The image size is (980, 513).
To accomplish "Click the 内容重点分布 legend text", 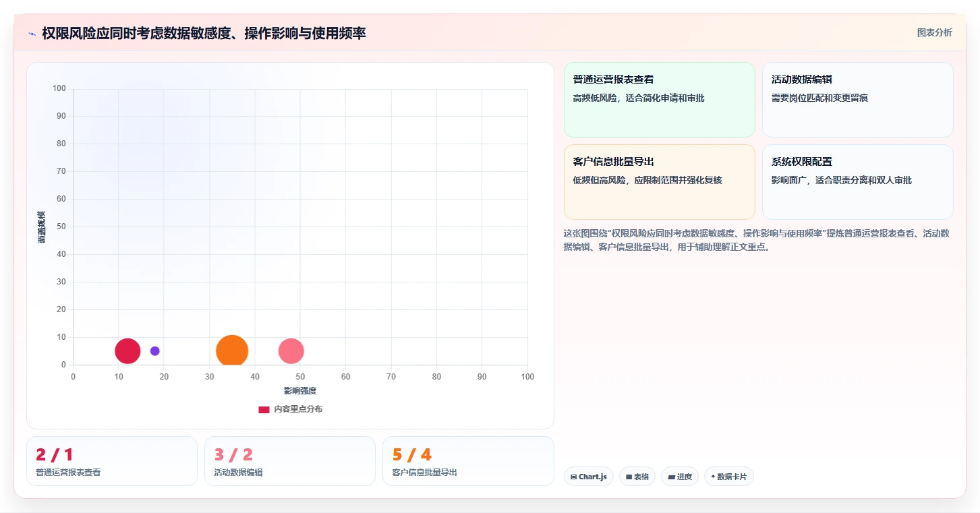I will (x=298, y=409).
